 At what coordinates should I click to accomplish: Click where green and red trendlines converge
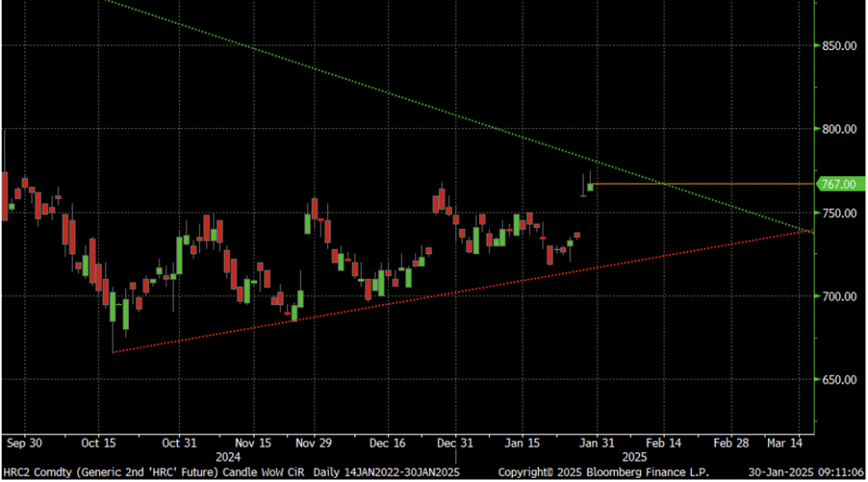810,230
